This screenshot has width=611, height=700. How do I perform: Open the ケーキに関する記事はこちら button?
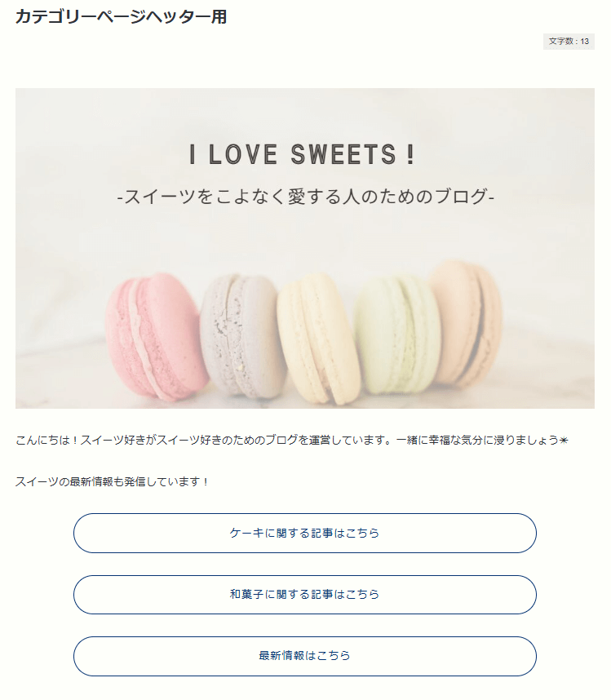[x=304, y=534]
